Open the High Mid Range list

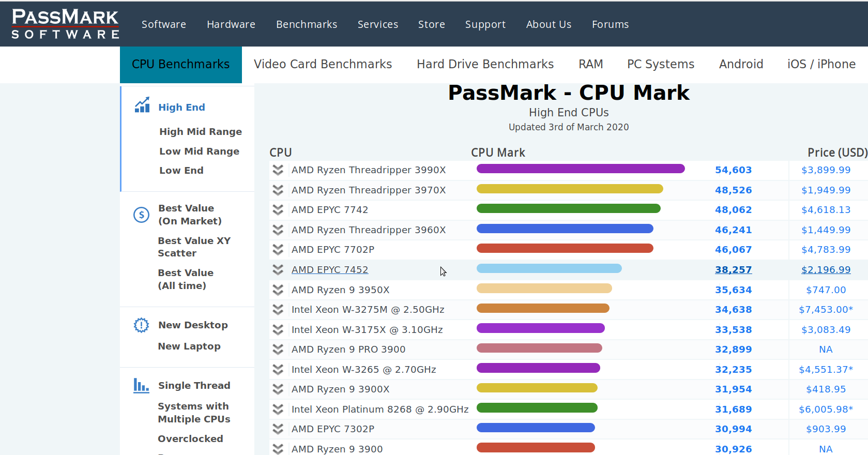point(201,132)
